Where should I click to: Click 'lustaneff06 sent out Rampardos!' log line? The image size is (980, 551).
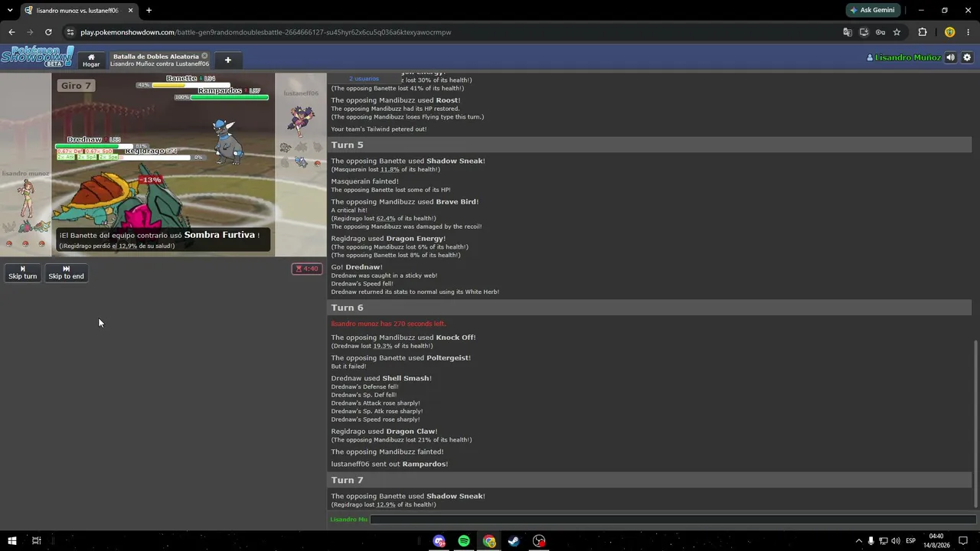[x=389, y=464]
